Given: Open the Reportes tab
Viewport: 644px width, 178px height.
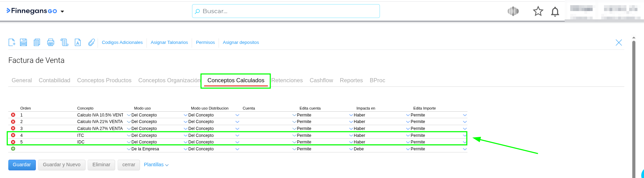Looking at the screenshot, I should 351,80.
